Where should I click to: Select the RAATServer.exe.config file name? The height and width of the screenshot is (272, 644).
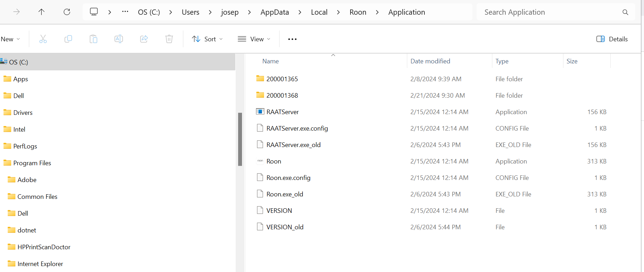pos(297,128)
